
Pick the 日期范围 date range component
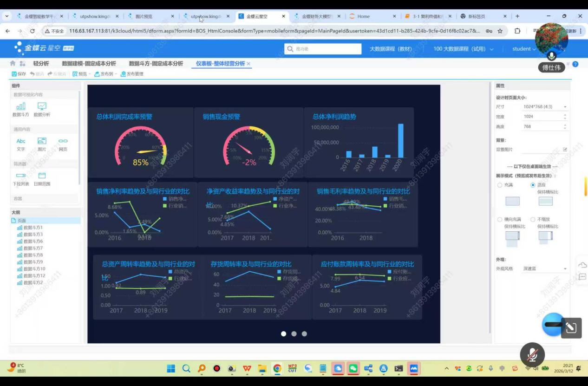(42, 176)
